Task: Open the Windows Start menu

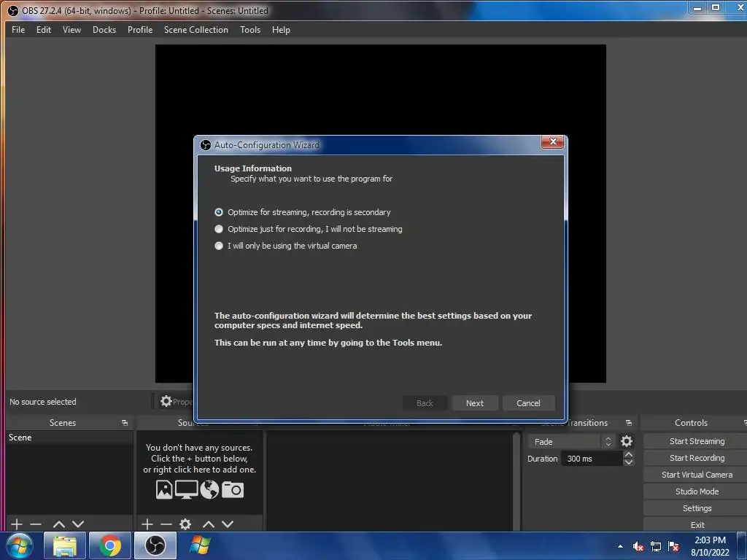Action: (x=20, y=545)
